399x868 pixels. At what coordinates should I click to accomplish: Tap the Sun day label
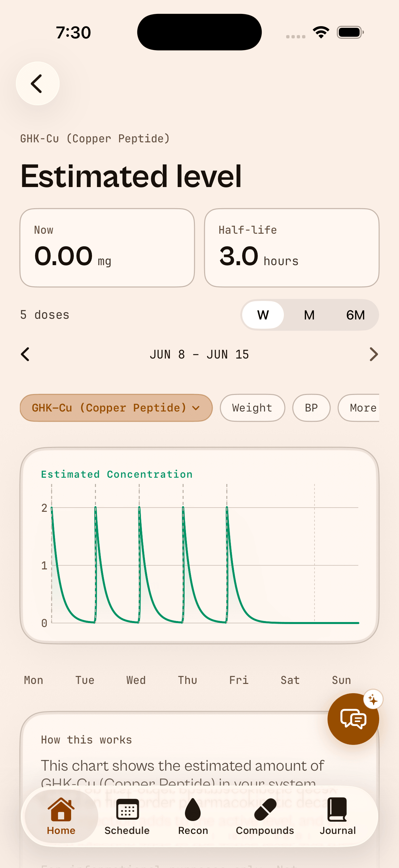point(341,680)
